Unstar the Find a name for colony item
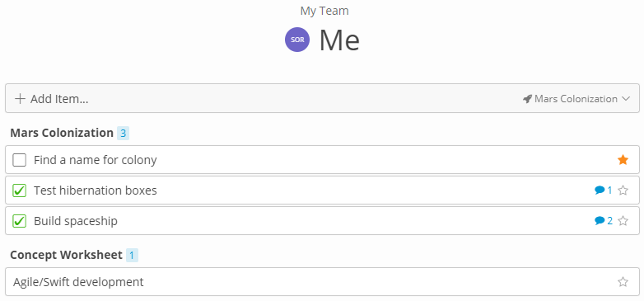The image size is (644, 301). pos(623,160)
